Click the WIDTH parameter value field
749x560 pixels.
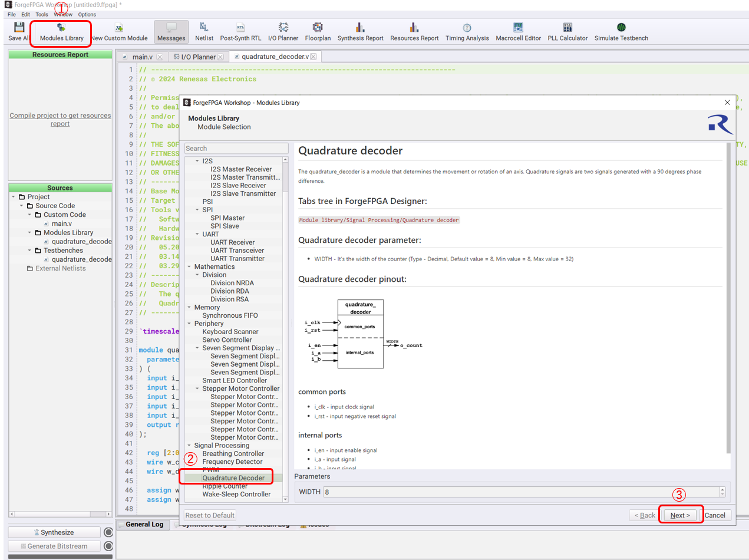521,492
